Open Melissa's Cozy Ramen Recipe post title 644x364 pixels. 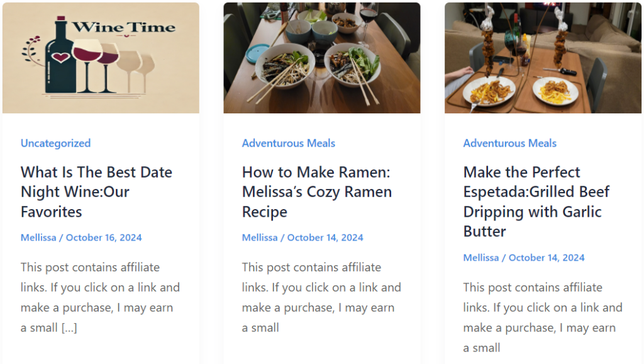coord(316,191)
